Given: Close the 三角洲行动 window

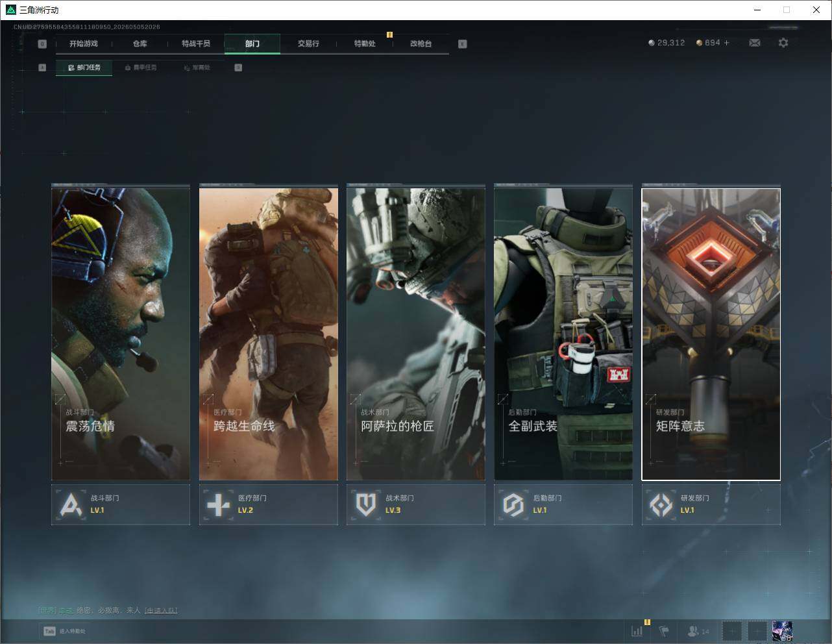Looking at the screenshot, I should point(816,10).
